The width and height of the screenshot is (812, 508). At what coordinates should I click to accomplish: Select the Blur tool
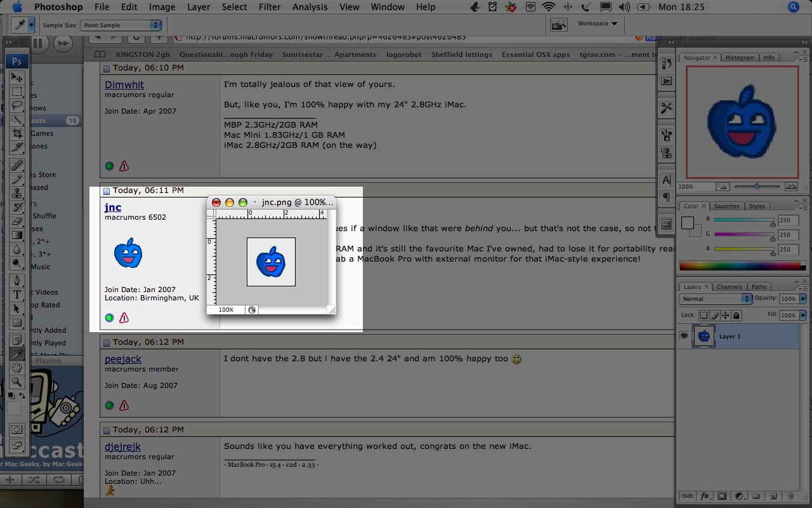pos(17,250)
